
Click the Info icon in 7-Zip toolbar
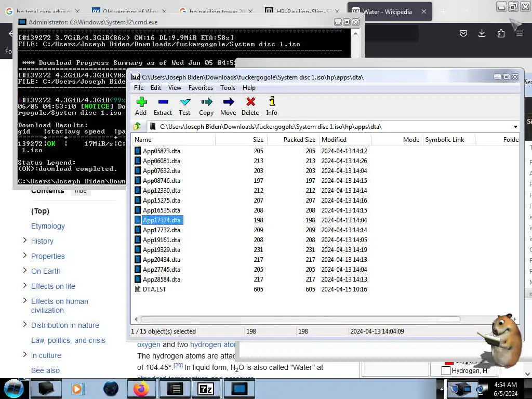(272, 101)
